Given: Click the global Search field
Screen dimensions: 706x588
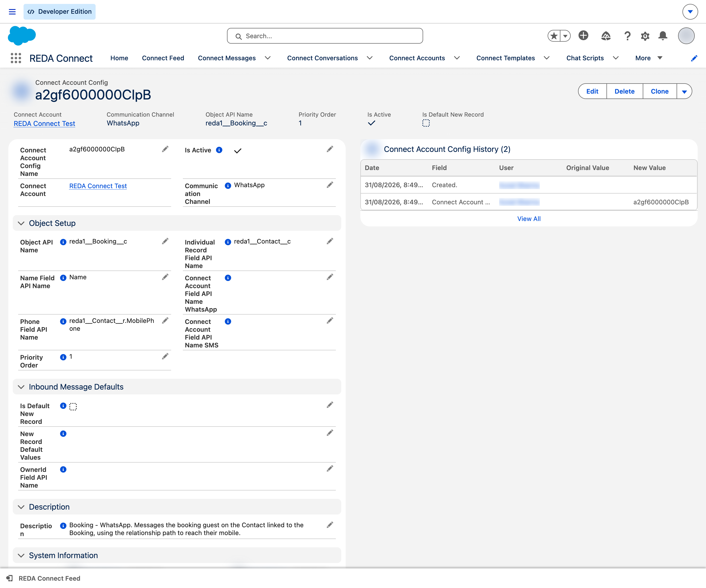Looking at the screenshot, I should (x=325, y=36).
